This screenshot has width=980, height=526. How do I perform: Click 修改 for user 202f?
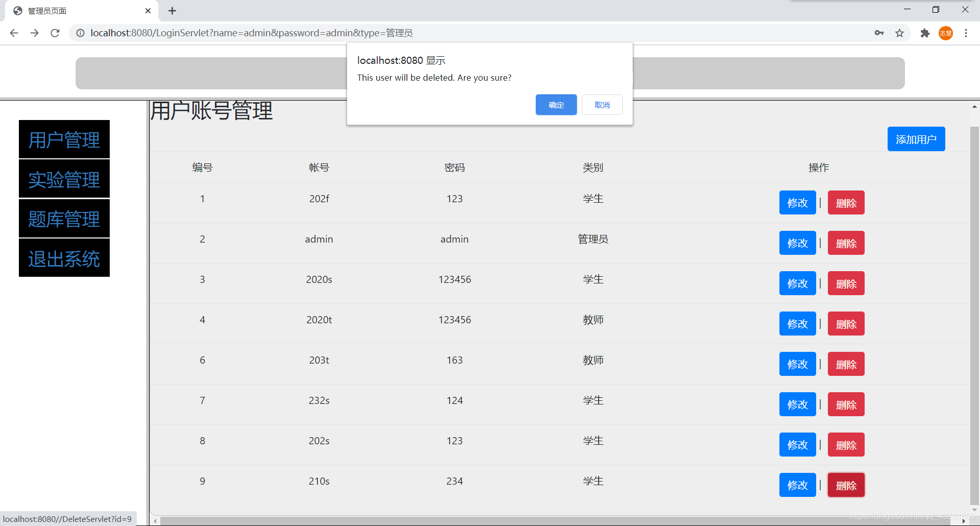tap(797, 203)
